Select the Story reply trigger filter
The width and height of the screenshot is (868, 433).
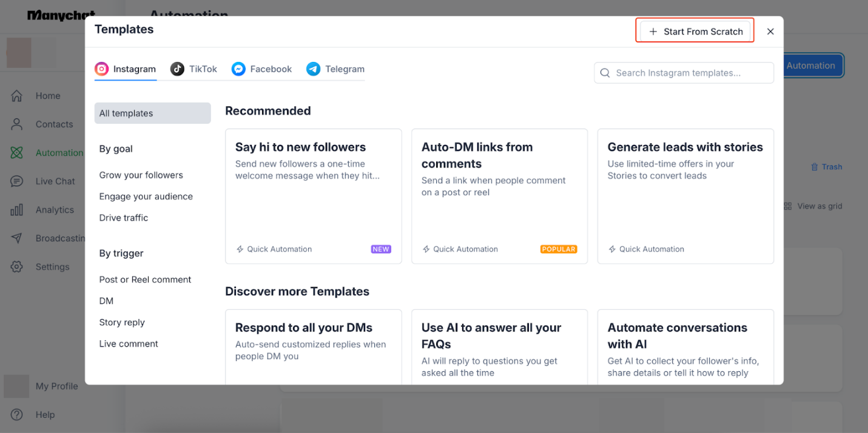click(122, 323)
